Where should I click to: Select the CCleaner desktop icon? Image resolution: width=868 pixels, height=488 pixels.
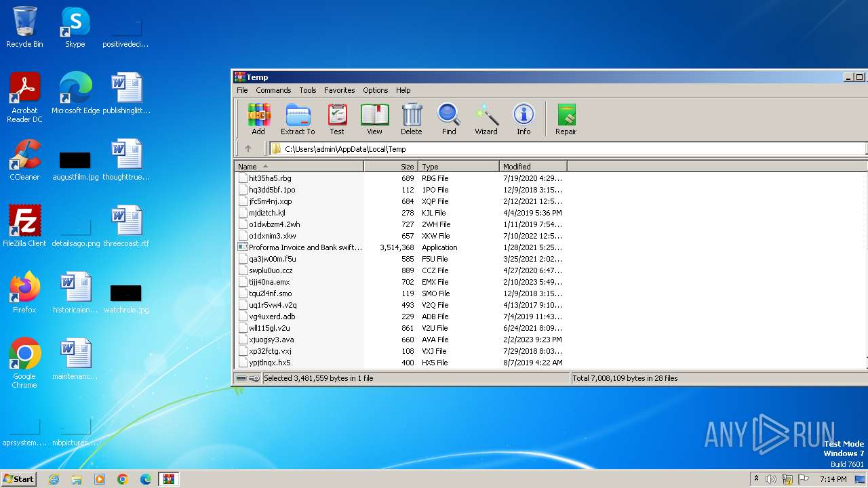point(24,160)
